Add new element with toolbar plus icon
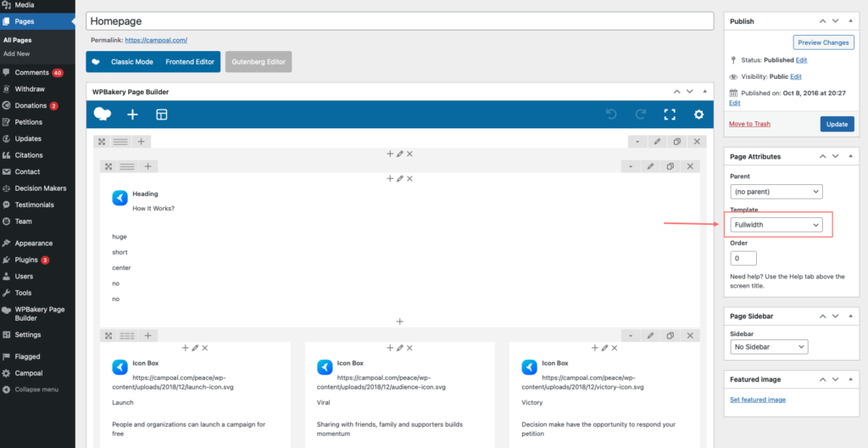Screen dimensions: 868x448 pyautogui.click(x=133, y=115)
